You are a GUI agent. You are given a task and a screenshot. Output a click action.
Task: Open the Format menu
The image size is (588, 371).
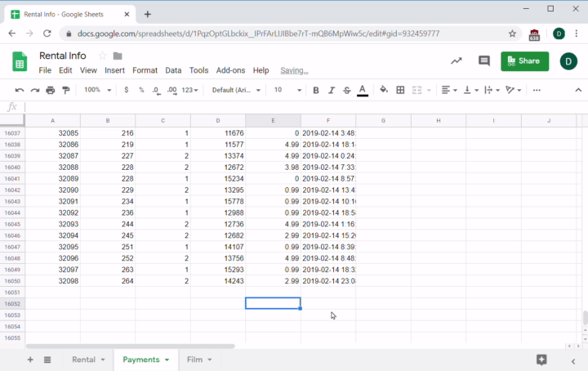[145, 70]
